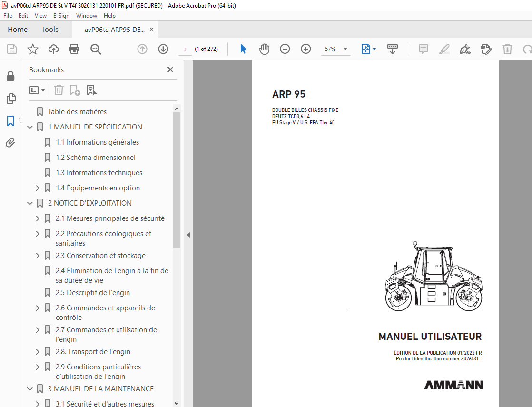The image size is (532, 407).
Task: Click the Sign document pen icon
Action: pos(465,49)
